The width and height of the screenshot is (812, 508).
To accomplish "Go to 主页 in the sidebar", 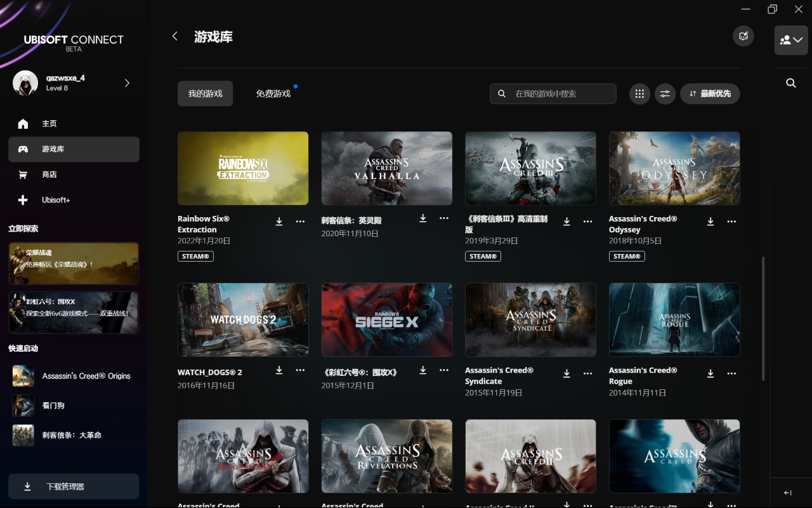I will point(74,124).
